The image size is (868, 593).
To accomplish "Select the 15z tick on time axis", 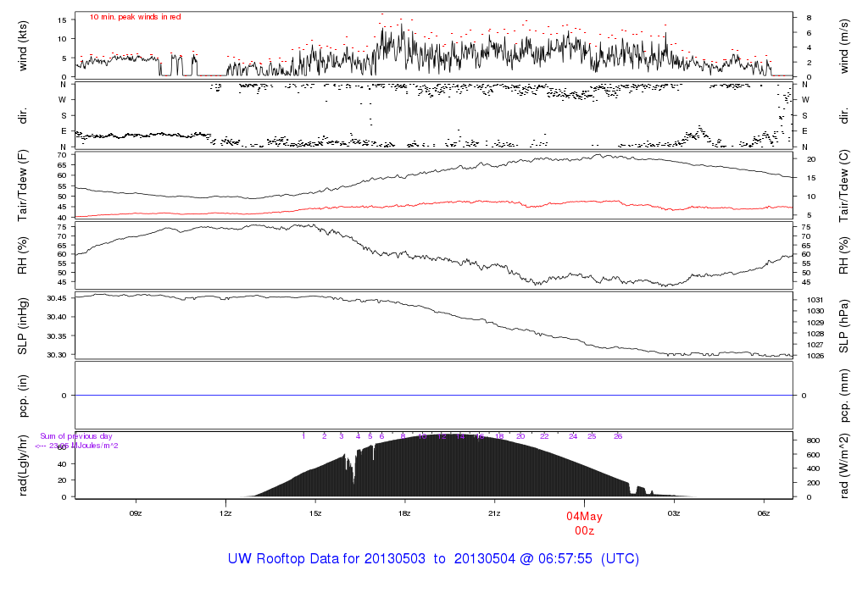I will point(315,513).
